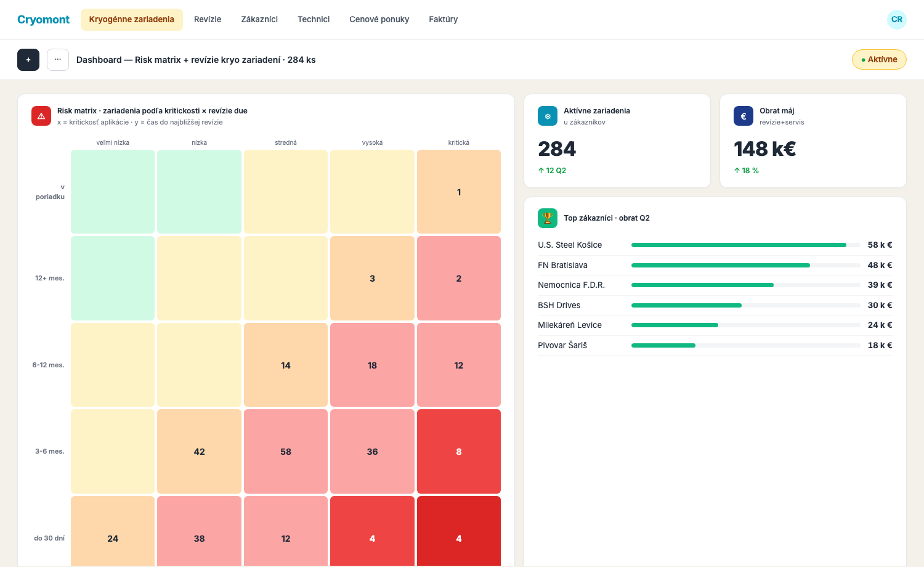Click the Aktívne status badge

click(x=879, y=60)
